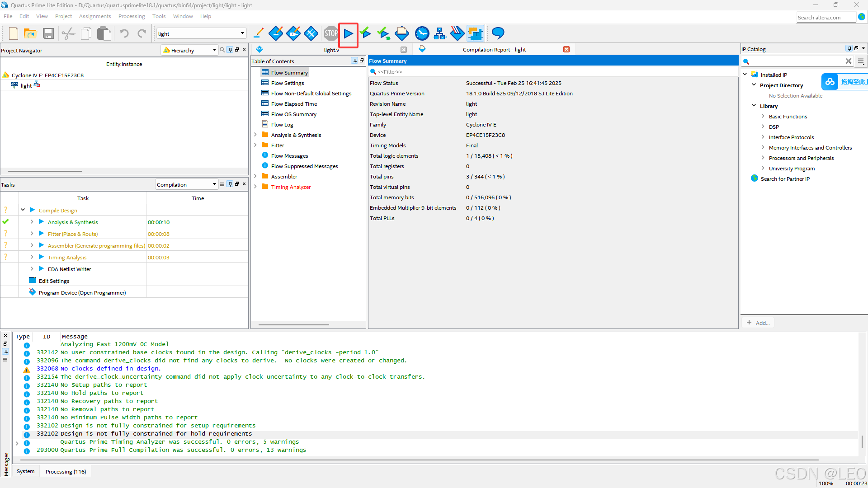Open Search for Partner IP link
Image resolution: width=868 pixels, height=488 pixels.
(785, 179)
